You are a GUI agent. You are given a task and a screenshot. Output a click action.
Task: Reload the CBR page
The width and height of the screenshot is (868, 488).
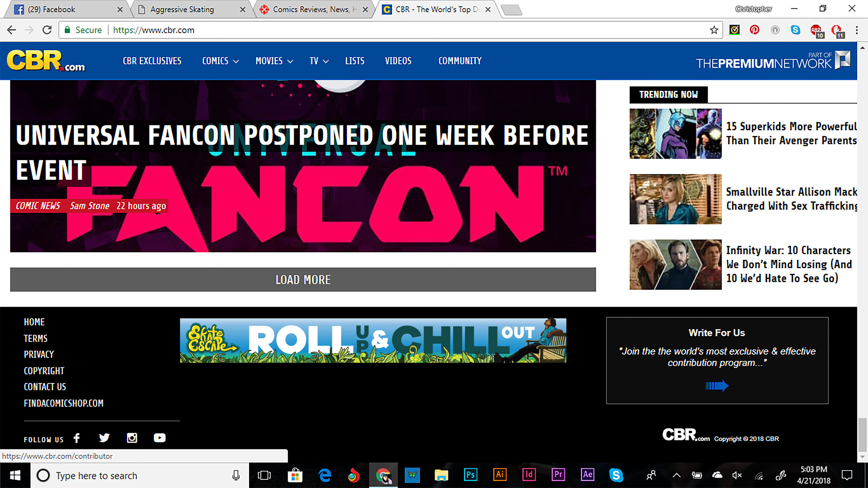[x=47, y=30]
